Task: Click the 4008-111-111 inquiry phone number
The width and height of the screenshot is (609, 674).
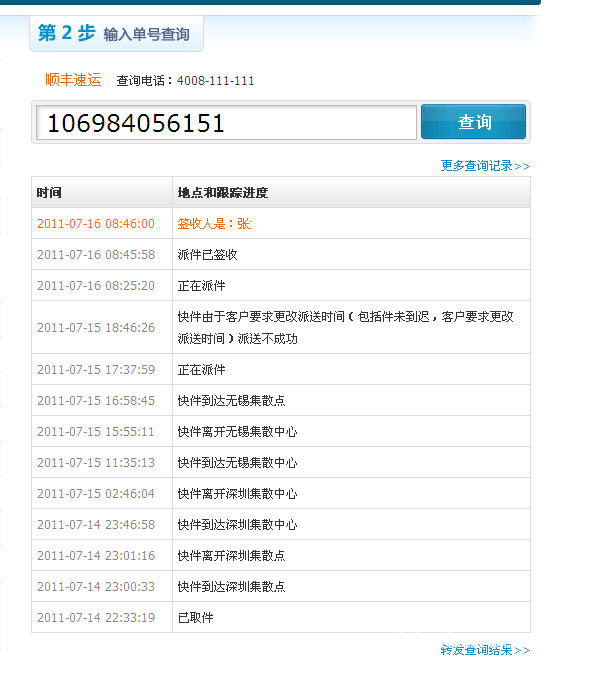Action: [x=215, y=81]
